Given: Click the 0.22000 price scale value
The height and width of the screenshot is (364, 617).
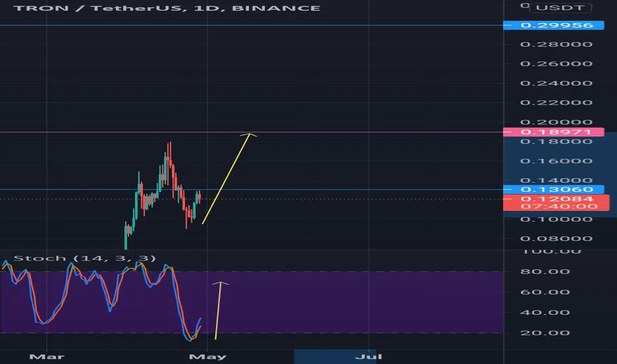Looking at the screenshot, I should tap(556, 103).
